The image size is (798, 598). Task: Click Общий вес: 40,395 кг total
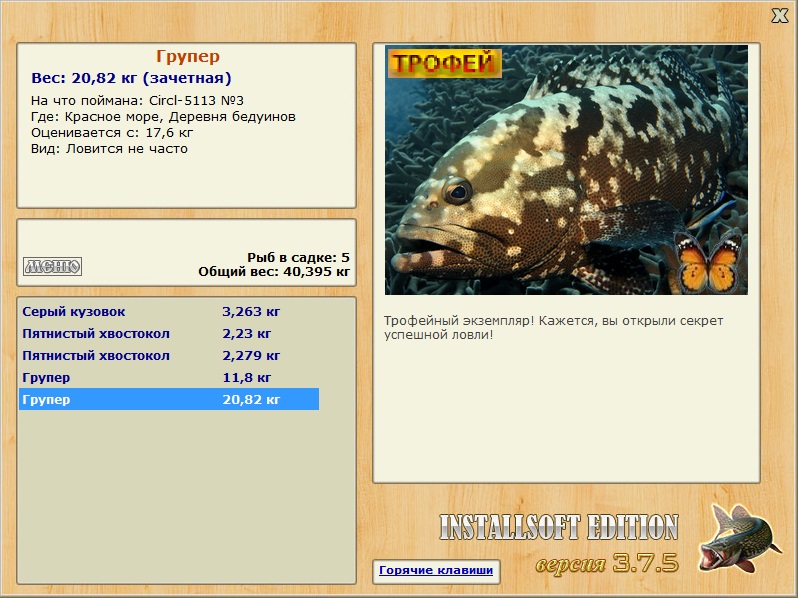coord(274,272)
